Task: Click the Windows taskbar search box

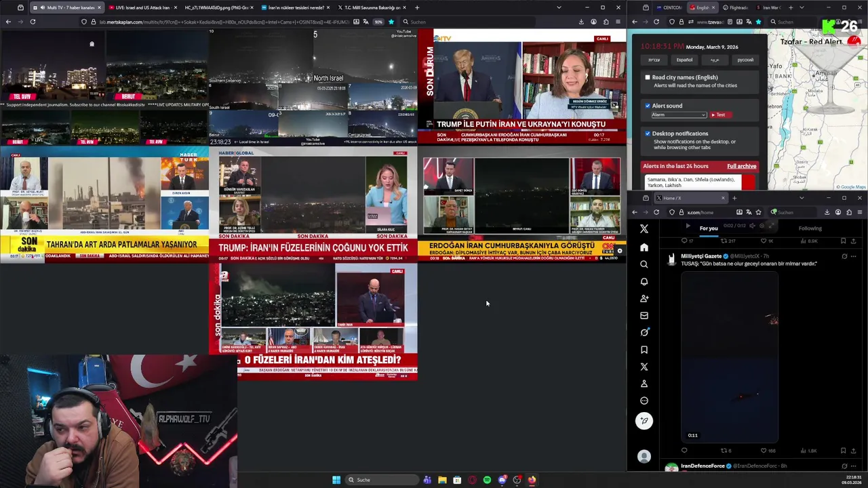Action: (x=381, y=480)
